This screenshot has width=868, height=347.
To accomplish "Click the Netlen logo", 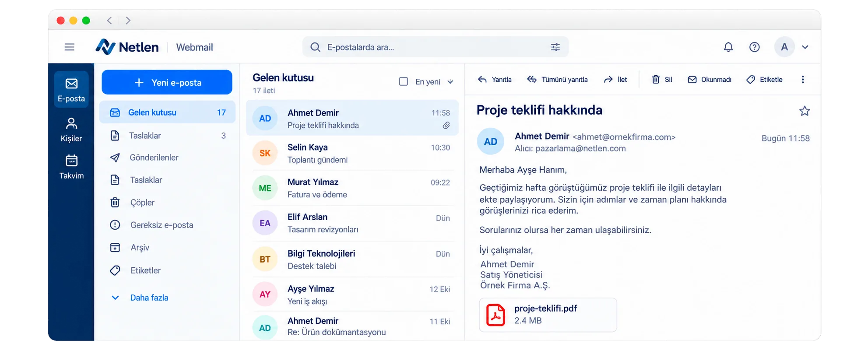I will 127,47.
